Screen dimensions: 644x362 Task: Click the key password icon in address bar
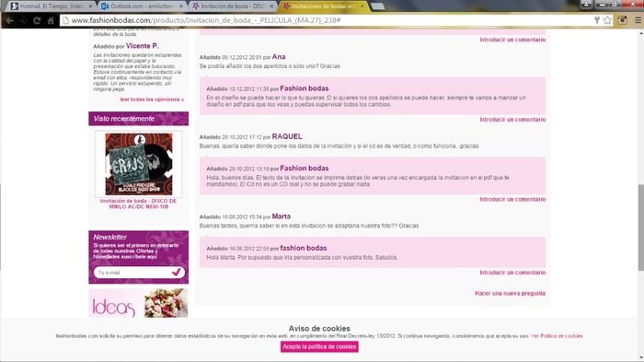597,20
